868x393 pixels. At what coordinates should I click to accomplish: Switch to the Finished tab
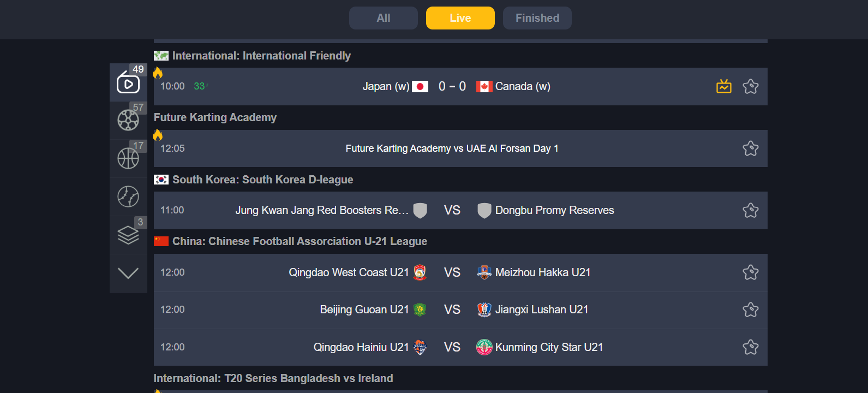pyautogui.click(x=537, y=18)
